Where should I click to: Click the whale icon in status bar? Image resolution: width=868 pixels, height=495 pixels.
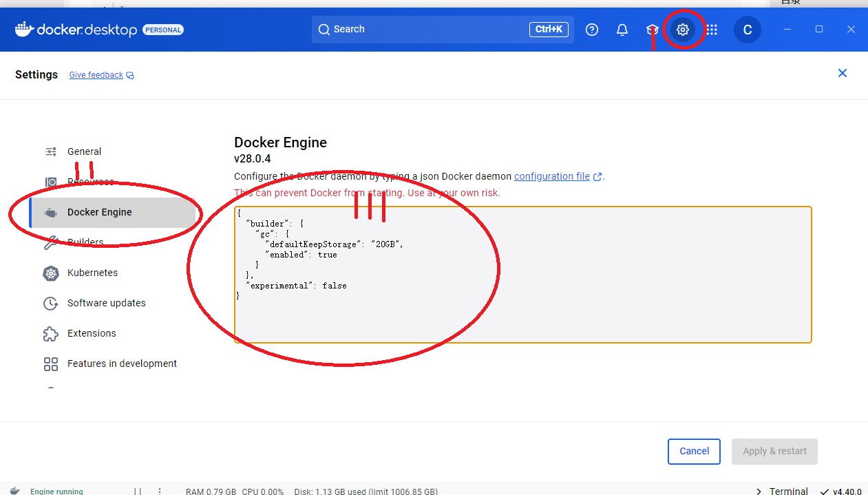(x=15, y=491)
